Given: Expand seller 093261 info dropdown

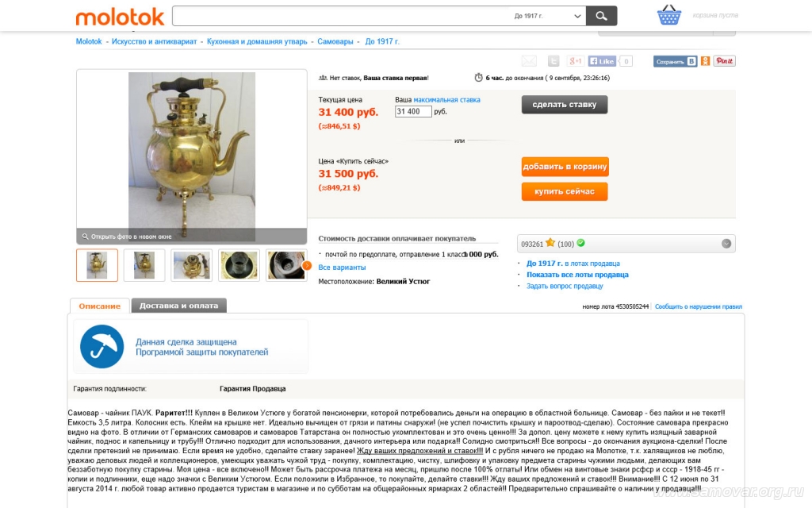Looking at the screenshot, I should coord(726,244).
